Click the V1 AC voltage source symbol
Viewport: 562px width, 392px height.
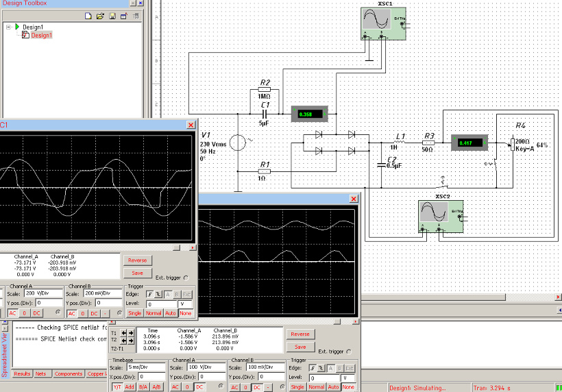[236, 143]
